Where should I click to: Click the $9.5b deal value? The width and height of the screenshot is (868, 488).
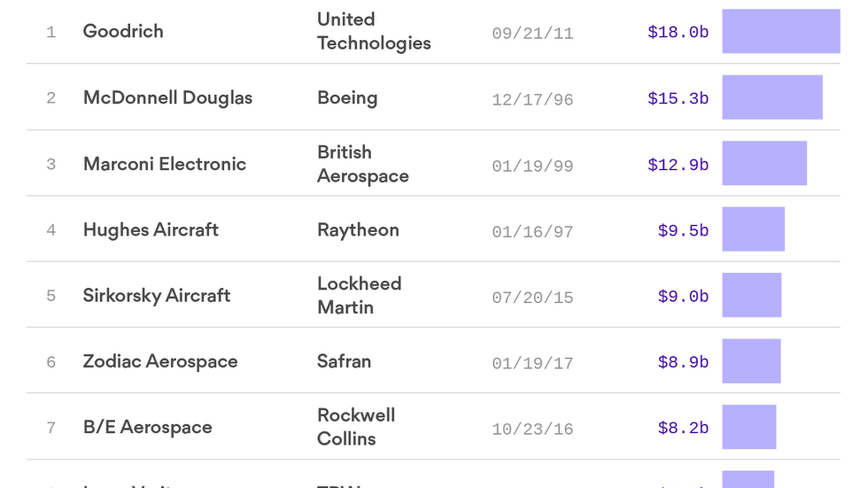683,230
